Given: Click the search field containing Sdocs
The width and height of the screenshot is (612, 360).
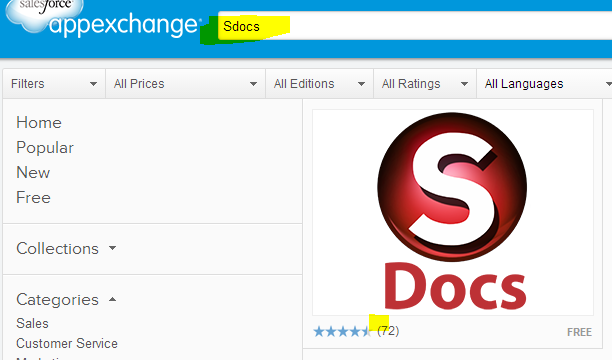Looking at the screenshot, I should [415, 26].
